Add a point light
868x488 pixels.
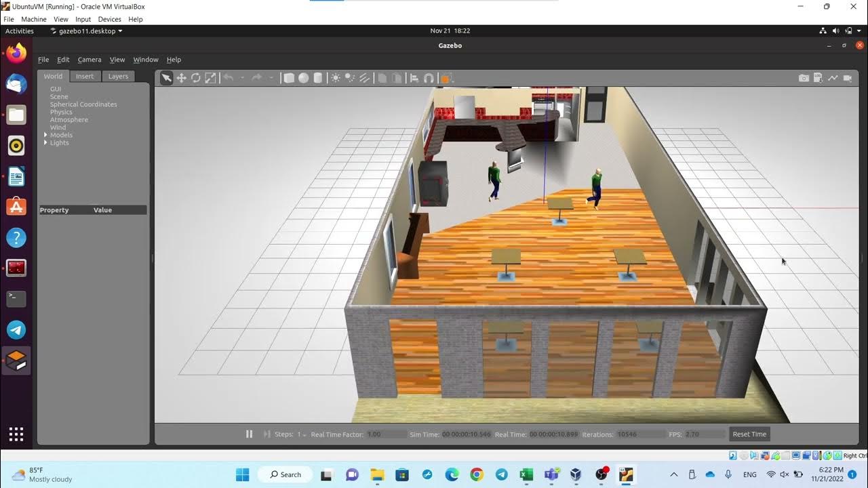[336, 78]
